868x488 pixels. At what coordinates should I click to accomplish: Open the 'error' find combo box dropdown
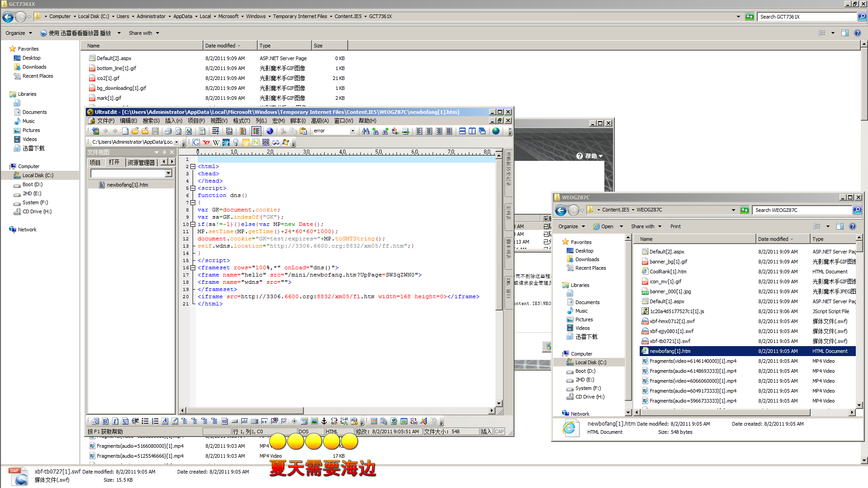click(353, 131)
